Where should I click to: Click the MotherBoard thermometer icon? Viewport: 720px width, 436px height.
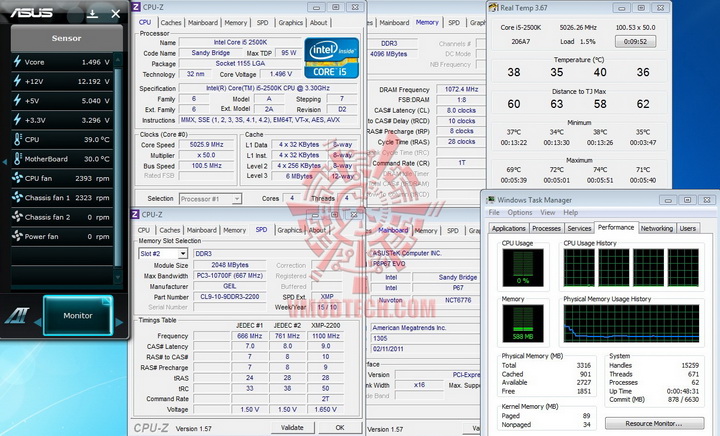coord(17,158)
